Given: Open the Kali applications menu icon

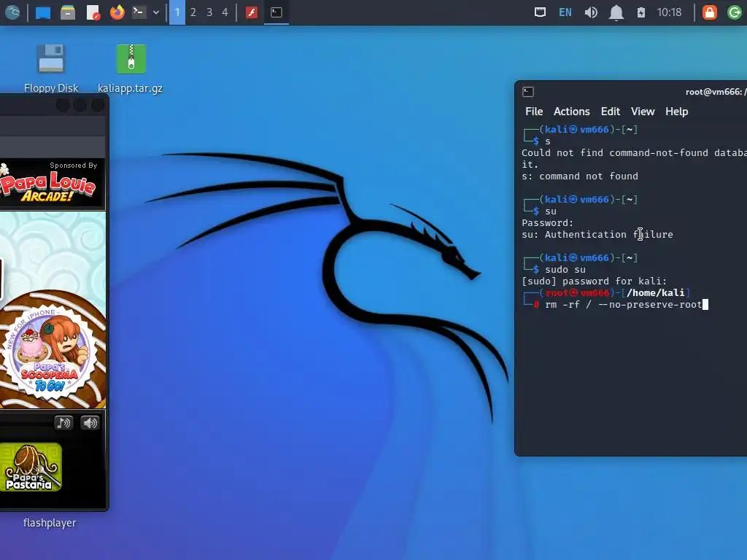Looking at the screenshot, I should click(x=12, y=12).
